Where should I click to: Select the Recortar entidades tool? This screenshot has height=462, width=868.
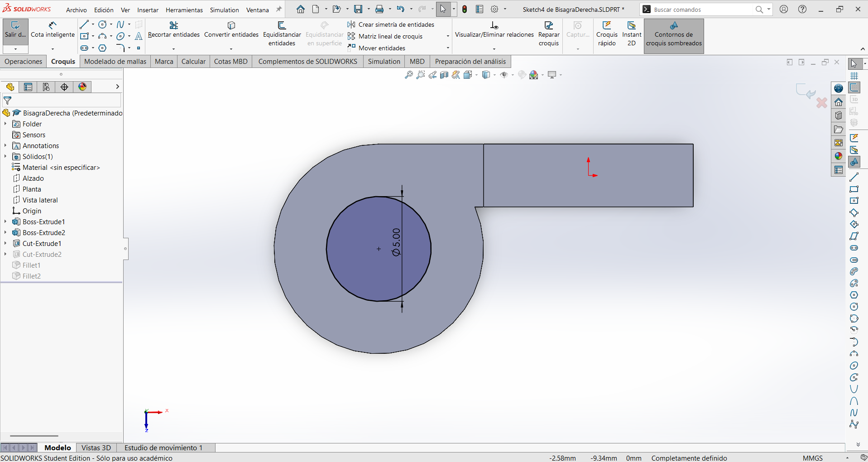(x=173, y=30)
